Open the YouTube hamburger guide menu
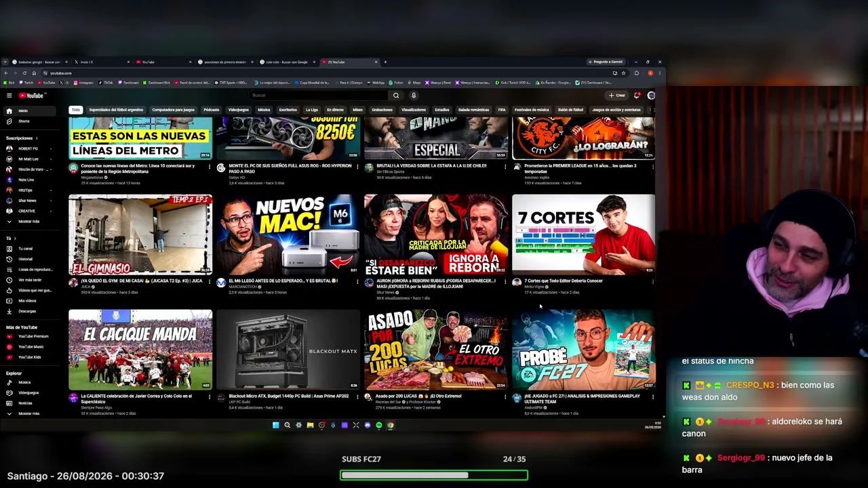The width and height of the screenshot is (868, 488). (x=9, y=96)
